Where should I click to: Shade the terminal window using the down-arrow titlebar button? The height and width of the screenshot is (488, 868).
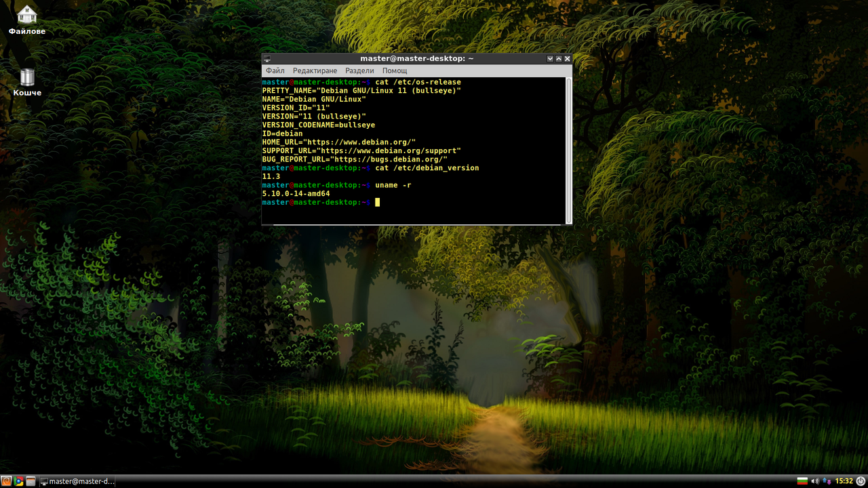coord(551,59)
